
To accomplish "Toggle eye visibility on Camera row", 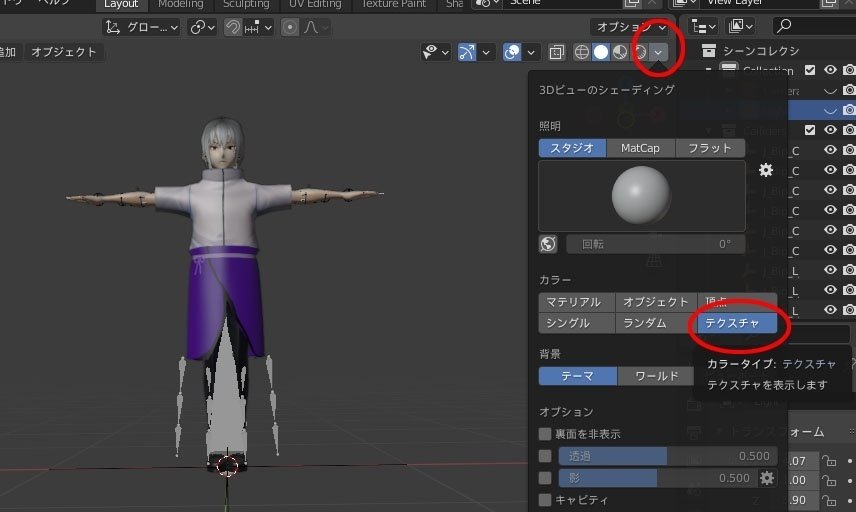I will 830,90.
